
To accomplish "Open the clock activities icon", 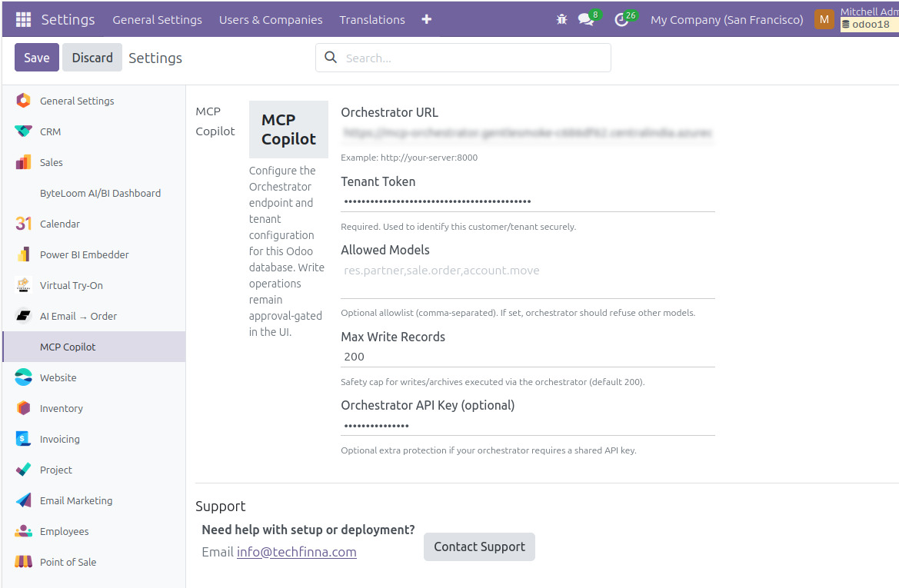I will pos(622,20).
